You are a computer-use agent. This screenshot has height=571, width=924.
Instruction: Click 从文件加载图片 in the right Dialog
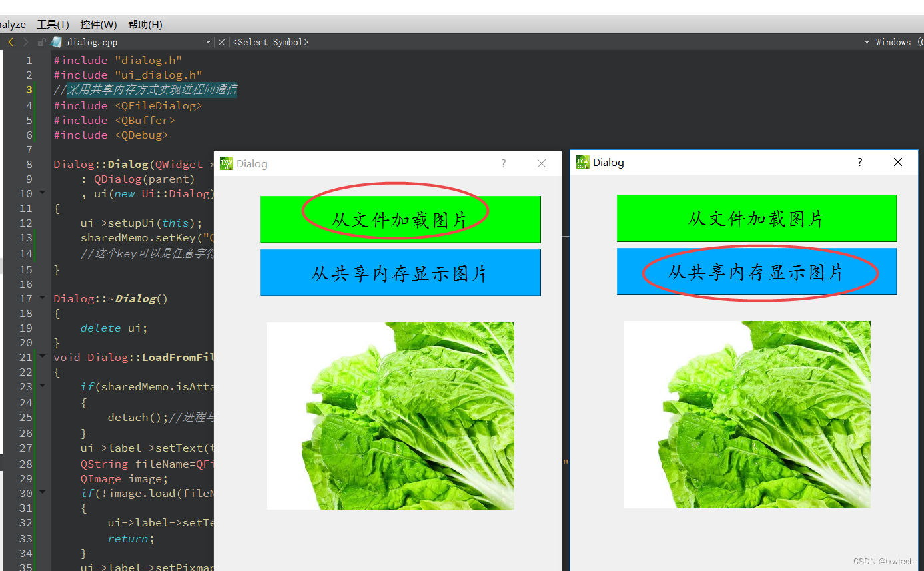point(757,218)
